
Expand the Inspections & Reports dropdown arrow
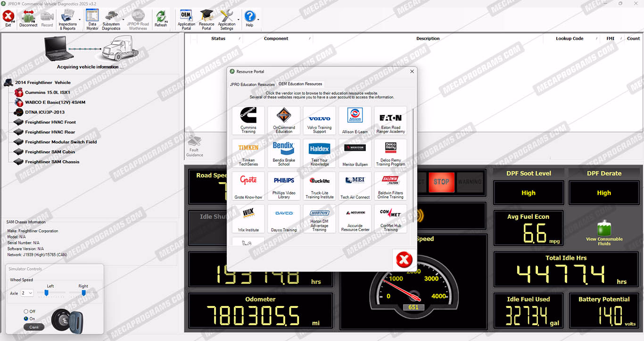click(80, 20)
